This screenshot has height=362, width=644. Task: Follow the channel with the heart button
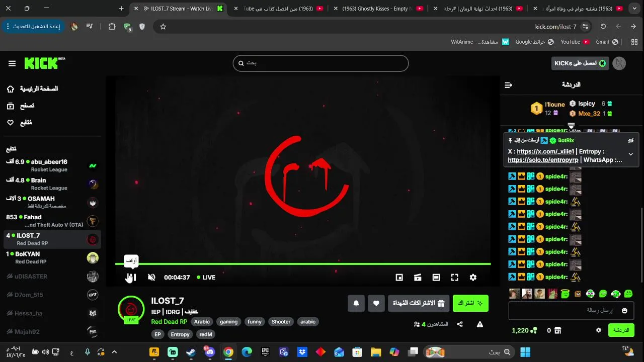(x=376, y=303)
